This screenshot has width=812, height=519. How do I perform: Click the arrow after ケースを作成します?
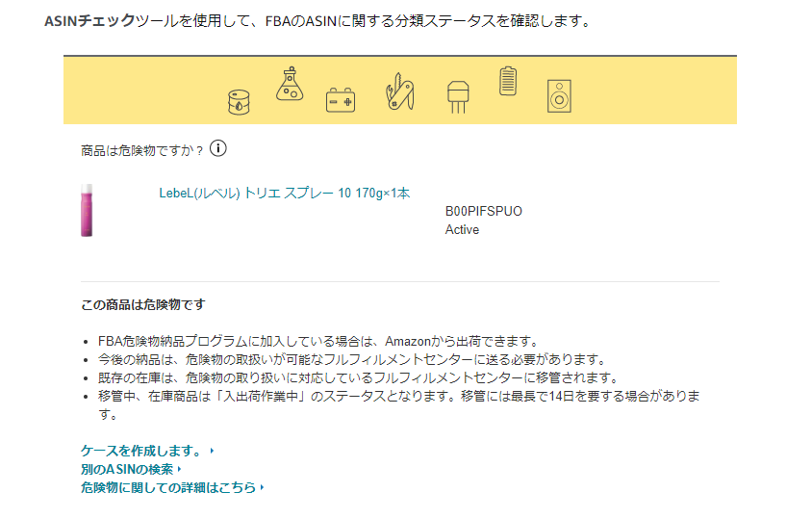212,451
